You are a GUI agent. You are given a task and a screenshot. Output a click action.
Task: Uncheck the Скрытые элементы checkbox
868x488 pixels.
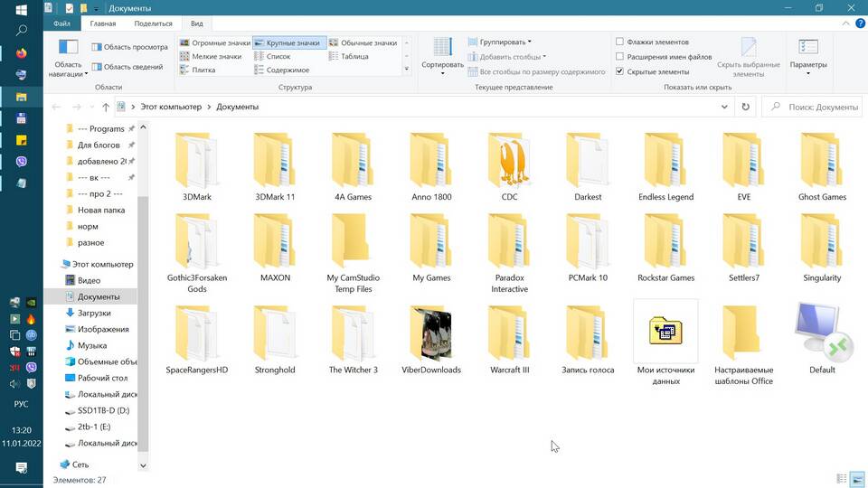coord(619,71)
